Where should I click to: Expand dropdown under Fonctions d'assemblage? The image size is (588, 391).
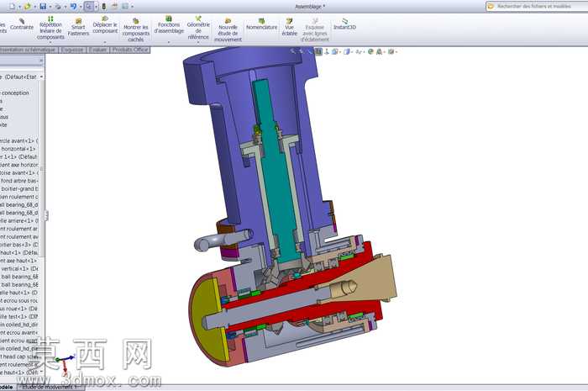click(169, 42)
